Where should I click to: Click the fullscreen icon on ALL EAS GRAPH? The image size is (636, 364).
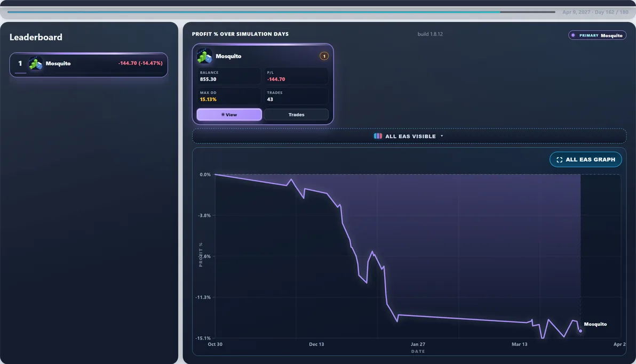point(559,160)
